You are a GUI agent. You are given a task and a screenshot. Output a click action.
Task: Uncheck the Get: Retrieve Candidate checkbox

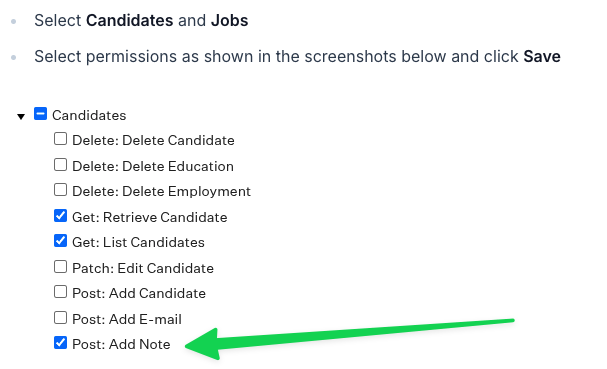pyautogui.click(x=60, y=216)
